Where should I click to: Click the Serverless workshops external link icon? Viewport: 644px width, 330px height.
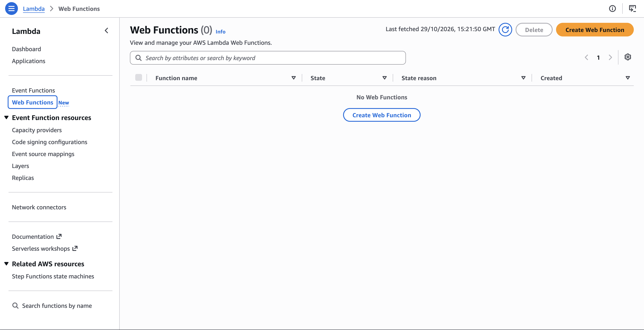75,248
